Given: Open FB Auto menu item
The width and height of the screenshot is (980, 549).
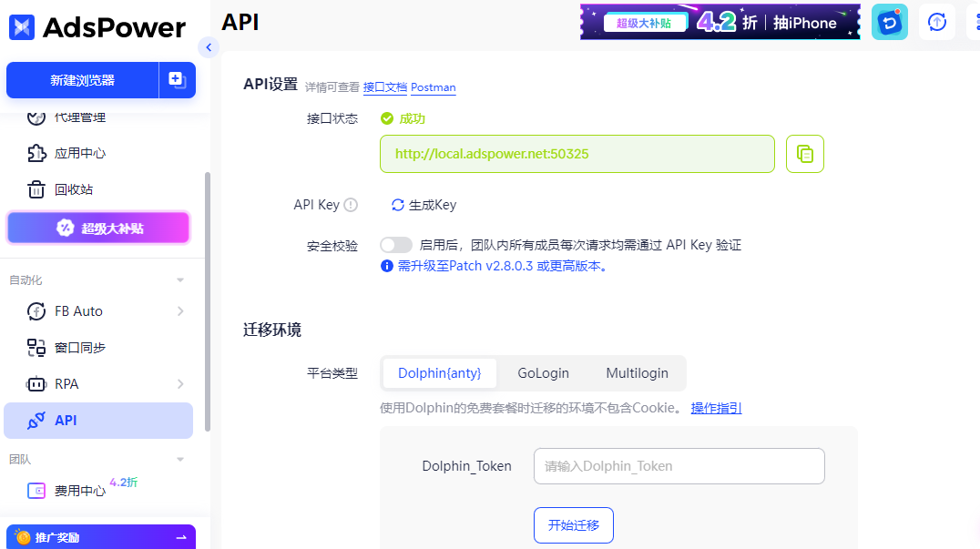Looking at the screenshot, I should click(x=78, y=311).
